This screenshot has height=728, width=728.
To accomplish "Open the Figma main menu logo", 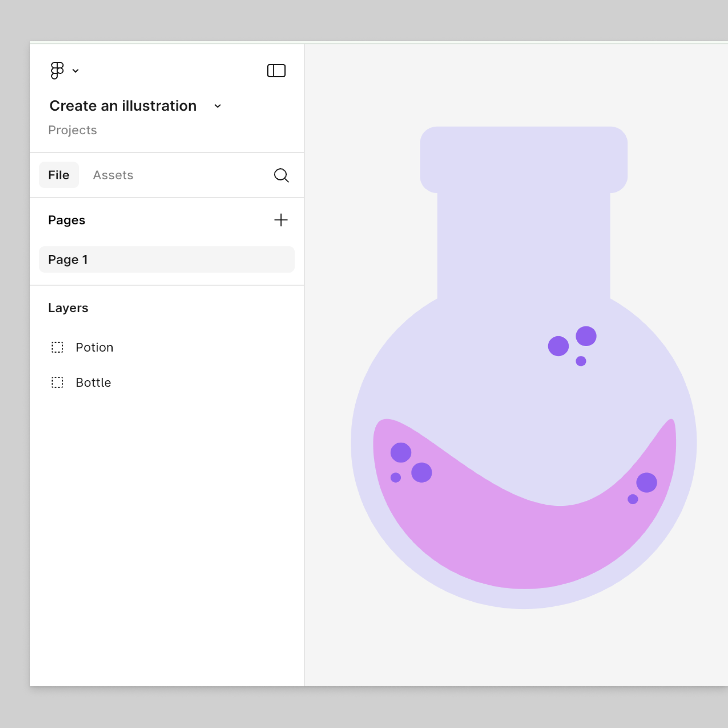I will [x=57, y=71].
